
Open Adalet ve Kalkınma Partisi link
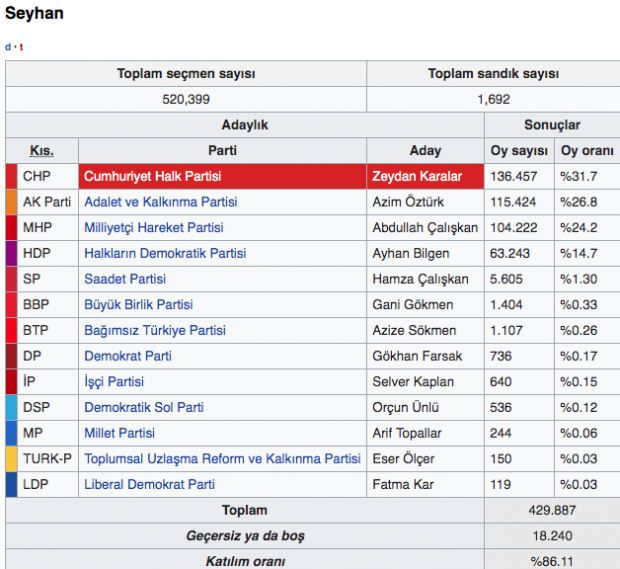(x=161, y=202)
